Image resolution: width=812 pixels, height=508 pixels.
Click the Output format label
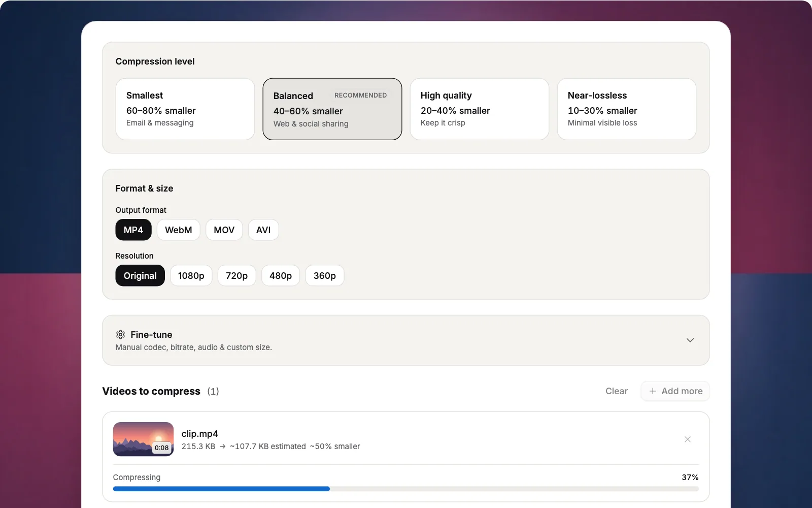pyautogui.click(x=141, y=210)
